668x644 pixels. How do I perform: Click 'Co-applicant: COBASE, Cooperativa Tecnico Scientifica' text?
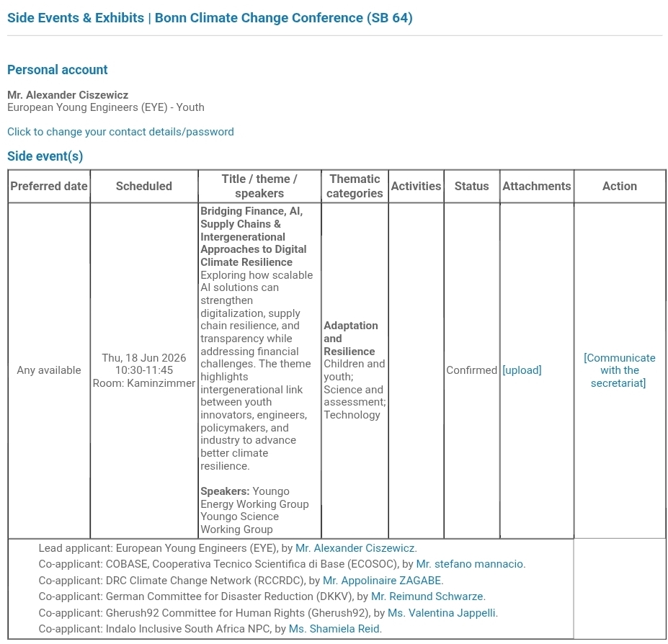pos(170,564)
